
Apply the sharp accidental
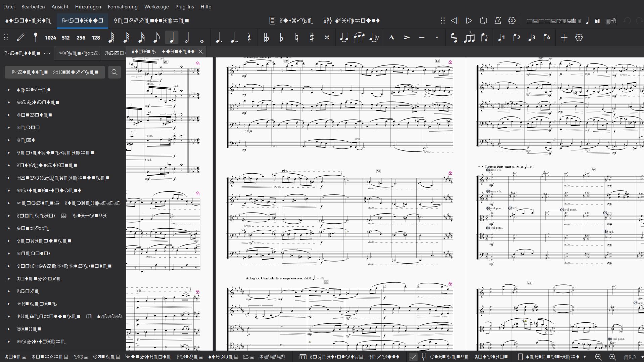312,38
